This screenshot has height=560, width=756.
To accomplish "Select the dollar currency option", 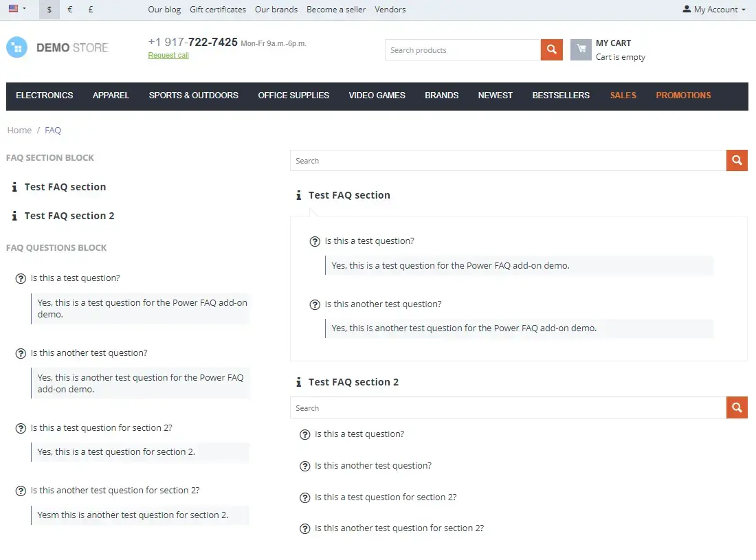I will click(x=49, y=10).
